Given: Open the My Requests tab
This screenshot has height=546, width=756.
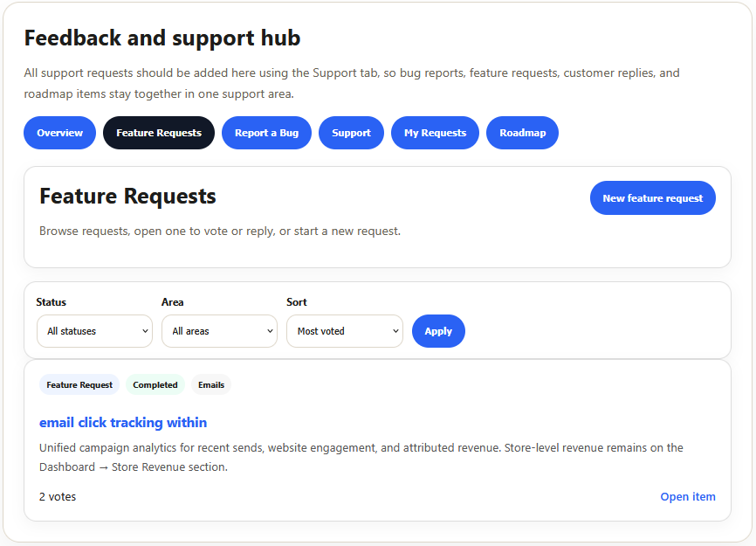Looking at the screenshot, I should [x=435, y=133].
